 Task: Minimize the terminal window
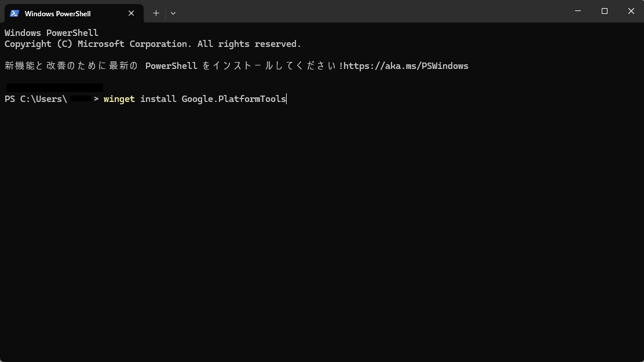578,11
